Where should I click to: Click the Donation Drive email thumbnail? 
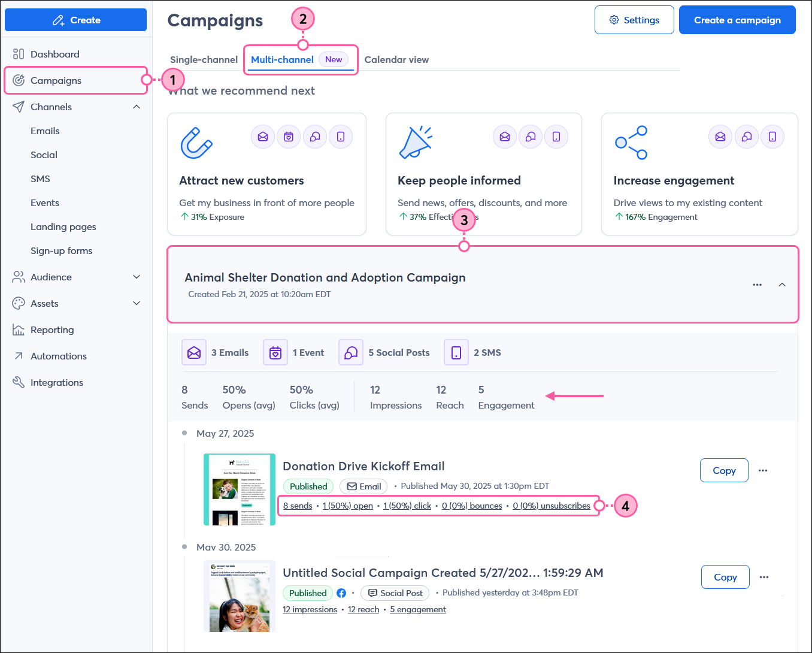click(x=239, y=489)
